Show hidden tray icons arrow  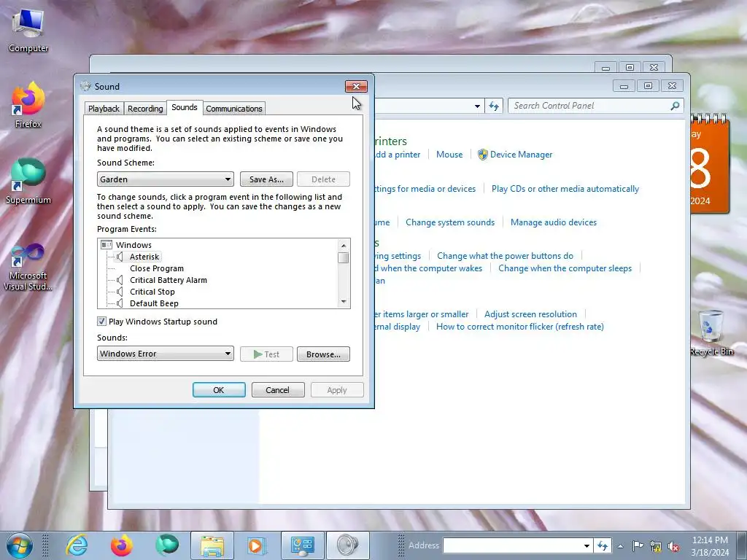click(x=620, y=546)
